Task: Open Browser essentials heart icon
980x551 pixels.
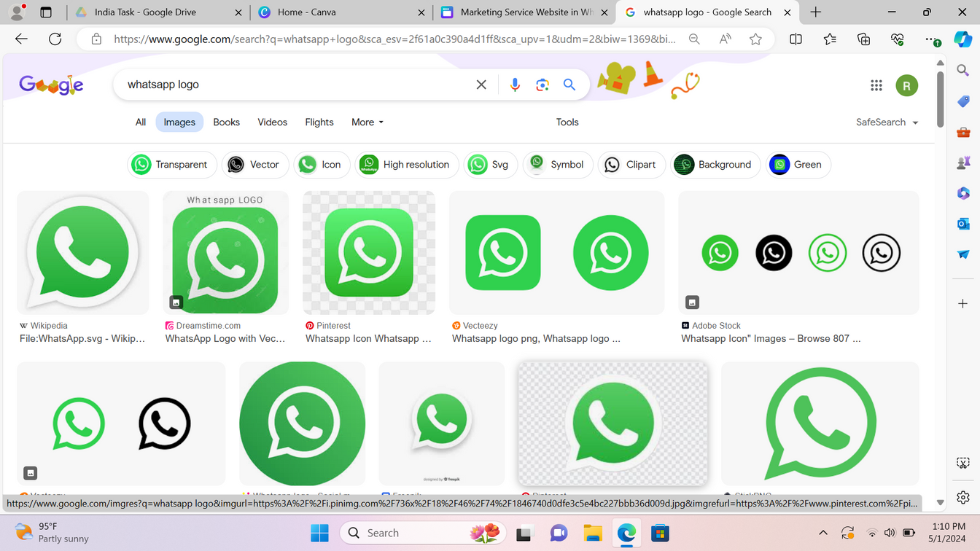Action: coord(898,39)
